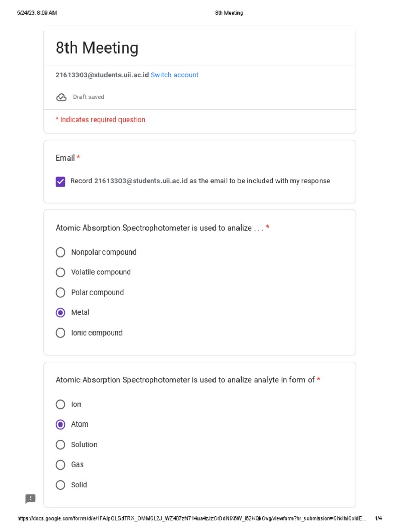399x532 pixels.
Task: Click the Draft saved status text
Action: (x=88, y=97)
